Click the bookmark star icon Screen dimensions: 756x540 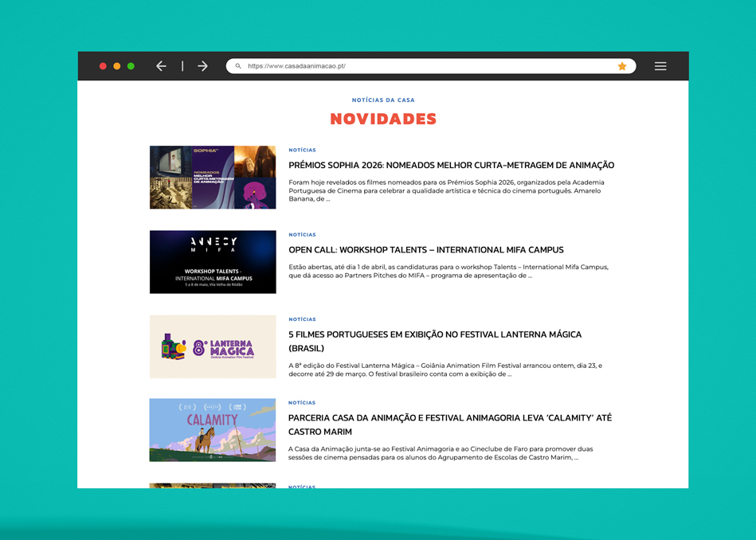click(x=622, y=66)
